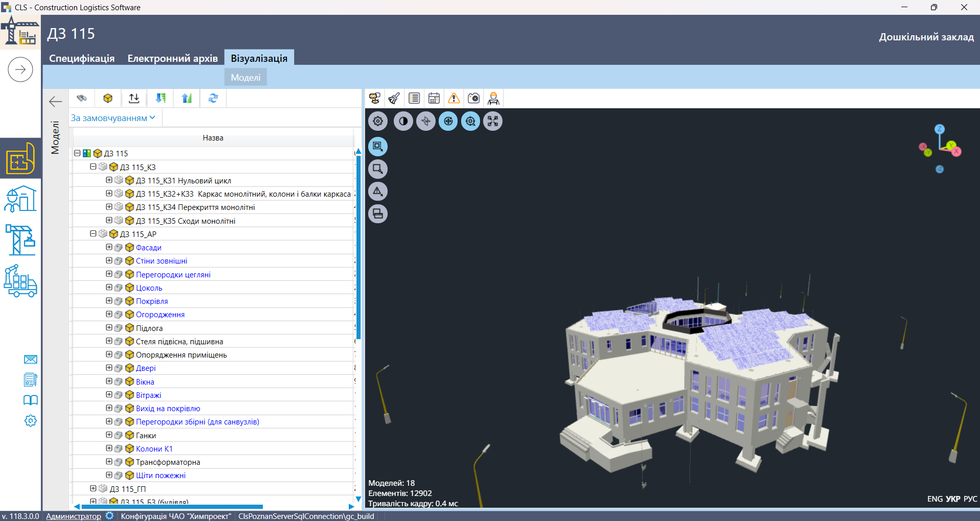Click the first viewer toolbar icon with arrows
The width and height of the screenshot is (980, 521).
pos(375,98)
